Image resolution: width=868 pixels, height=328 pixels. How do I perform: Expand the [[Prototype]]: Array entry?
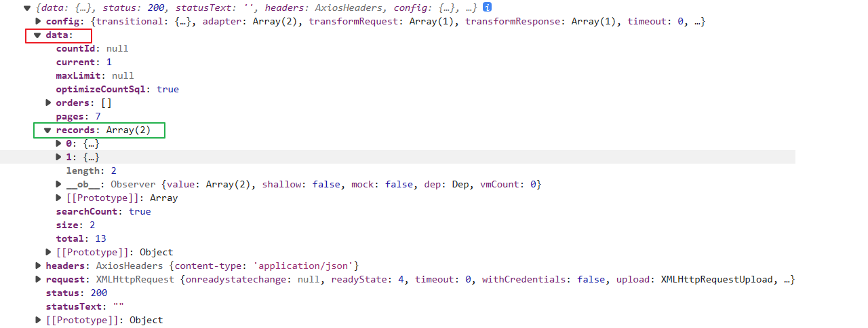tap(58, 198)
